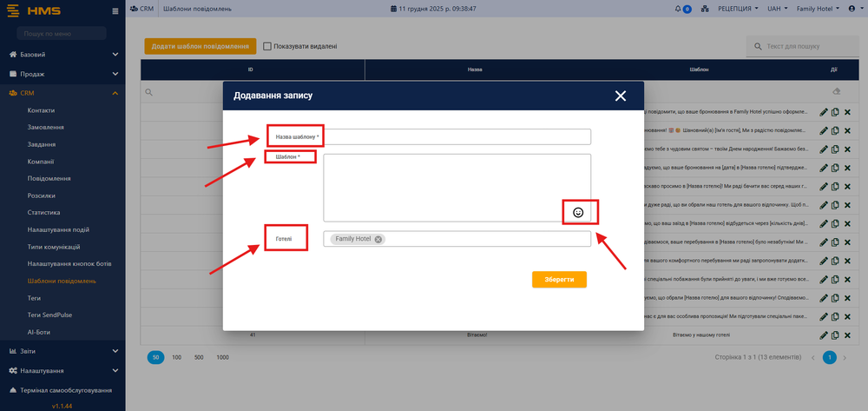Open the РЕЦЕПЦИЯ dropdown
868x411 pixels.
click(739, 8)
